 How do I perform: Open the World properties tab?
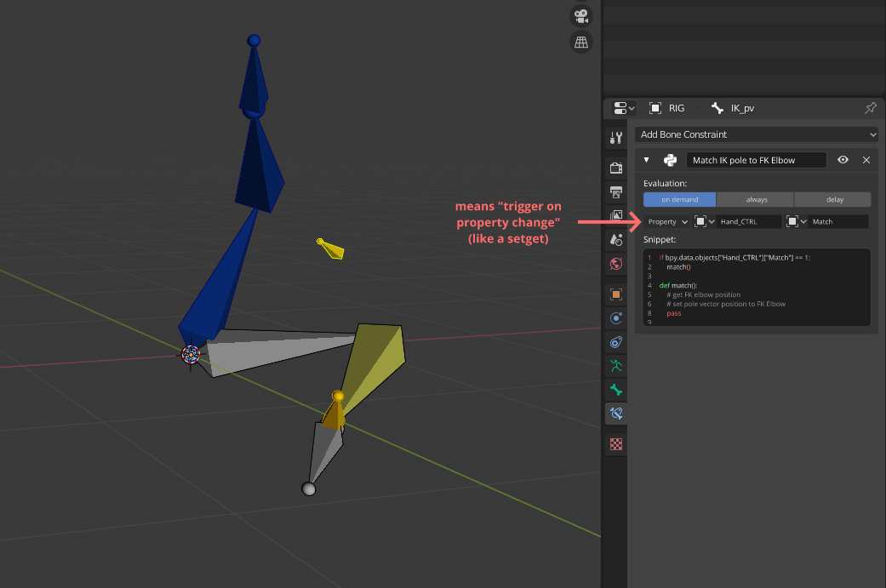[x=616, y=264]
